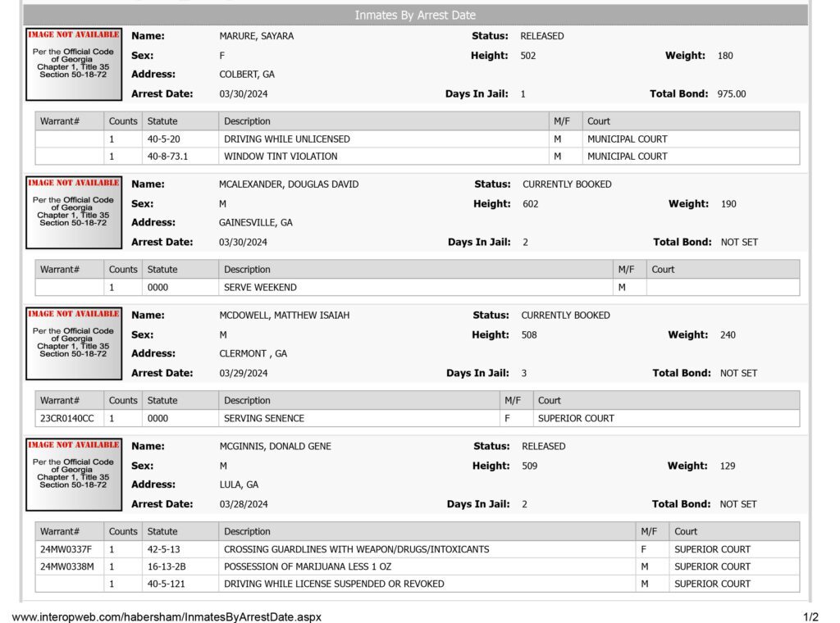Click the SERVE WEEKEND description cell
The image size is (840, 623).
click(415, 288)
